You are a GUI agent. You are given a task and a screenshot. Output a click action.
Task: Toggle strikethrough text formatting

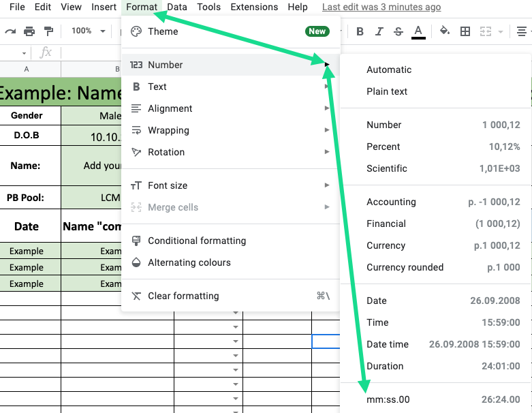[x=398, y=31]
